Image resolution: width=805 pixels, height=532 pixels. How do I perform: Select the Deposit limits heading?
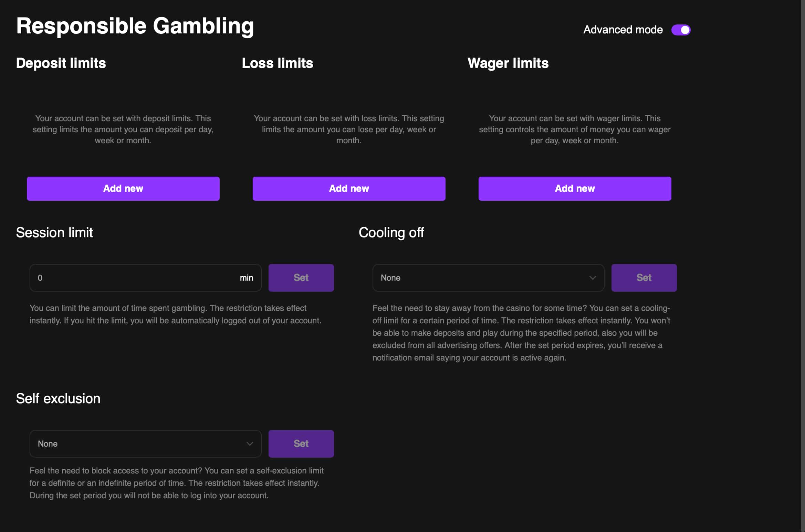pyautogui.click(x=61, y=63)
